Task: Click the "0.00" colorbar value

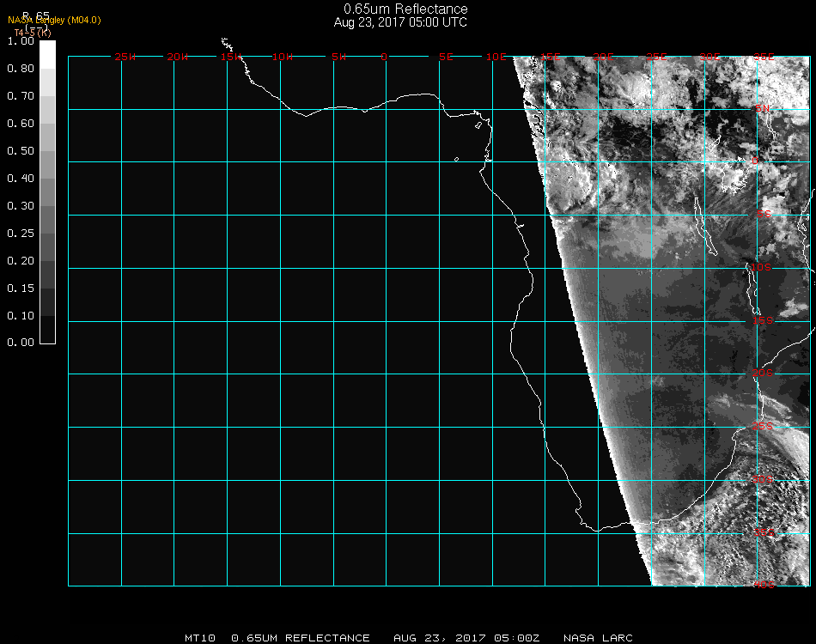Action: [21, 343]
